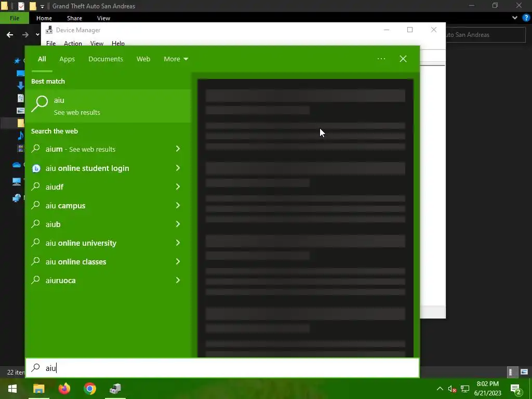Open File Explorer recent locations dropdown
The image size is (532, 399).
37,35
